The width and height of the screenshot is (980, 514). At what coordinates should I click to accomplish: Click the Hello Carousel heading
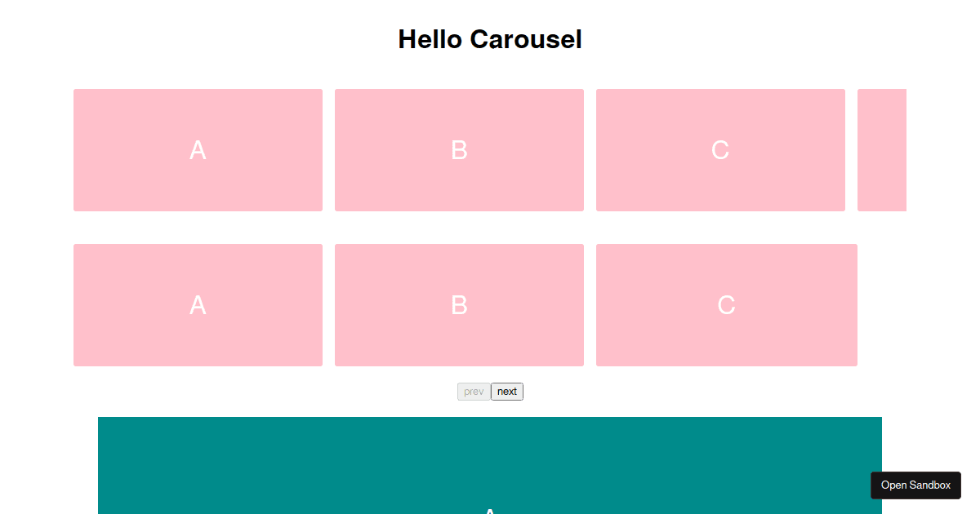[x=489, y=38]
